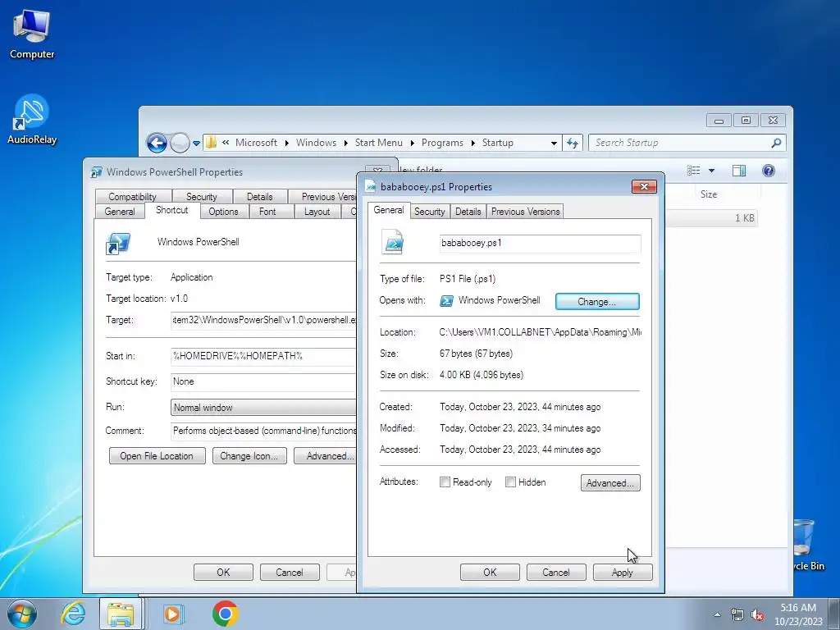The height and width of the screenshot is (630, 840).
Task: Click Change... button for Opens with
Action: (x=597, y=302)
